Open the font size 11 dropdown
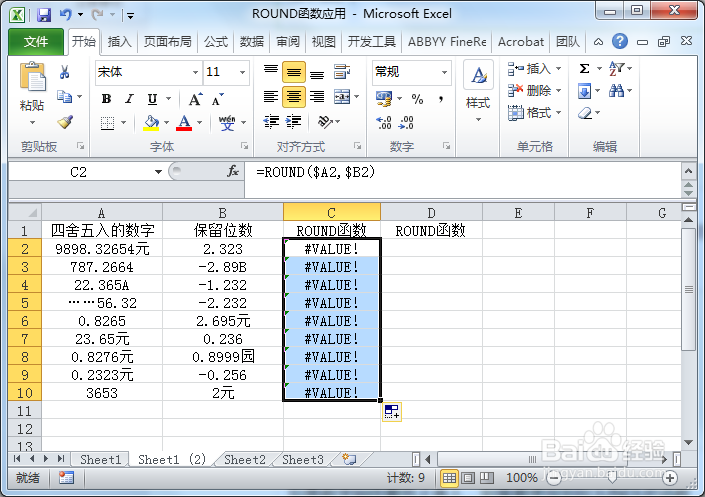This screenshot has width=705, height=497. coord(242,72)
